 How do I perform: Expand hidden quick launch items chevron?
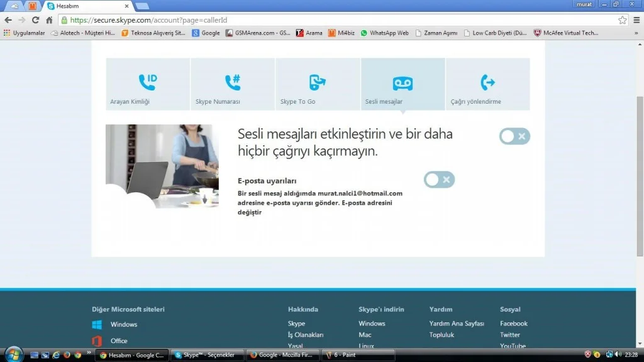coord(89,354)
